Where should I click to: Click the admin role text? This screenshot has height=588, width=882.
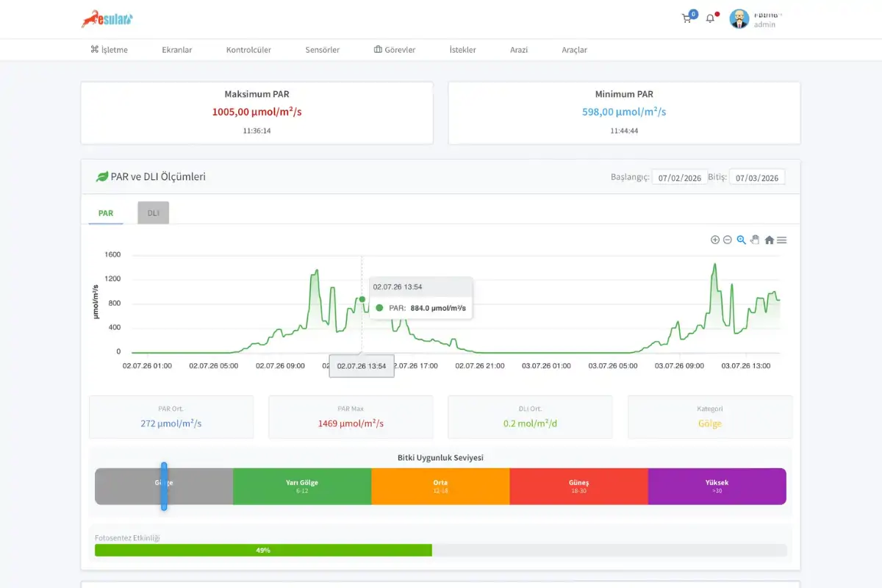click(764, 24)
